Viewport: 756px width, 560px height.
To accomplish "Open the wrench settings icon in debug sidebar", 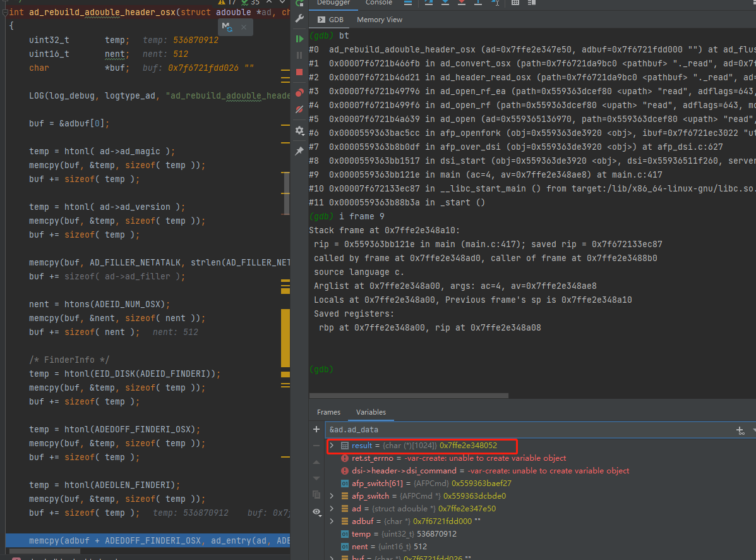I will click(299, 19).
